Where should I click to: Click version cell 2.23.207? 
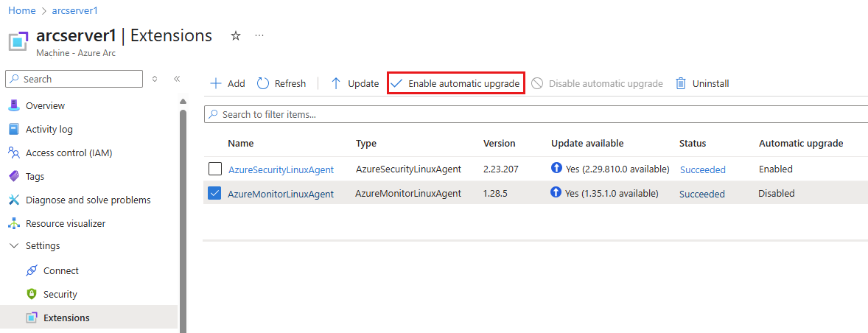point(500,169)
